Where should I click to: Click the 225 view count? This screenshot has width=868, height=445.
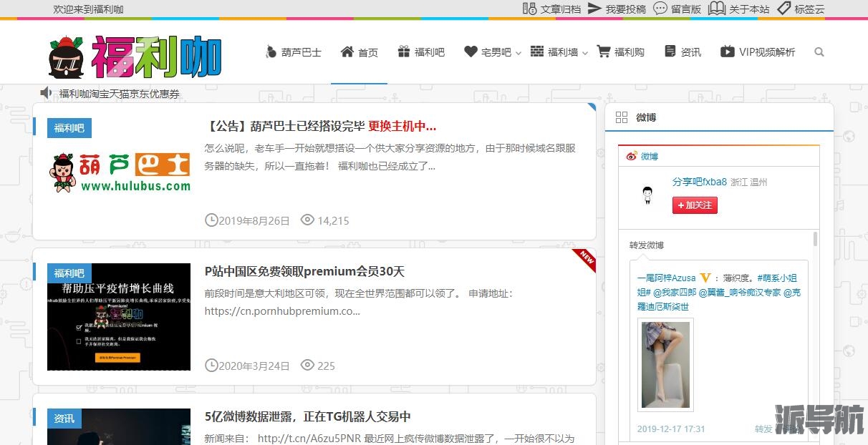[x=326, y=366]
